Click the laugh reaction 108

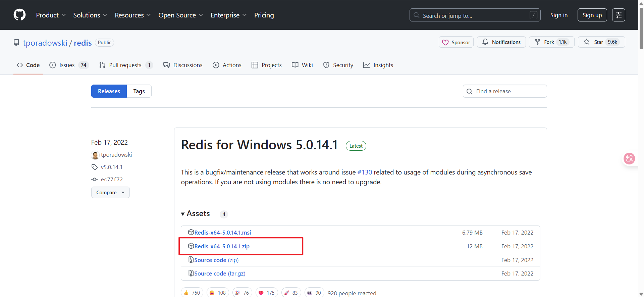[x=218, y=293]
